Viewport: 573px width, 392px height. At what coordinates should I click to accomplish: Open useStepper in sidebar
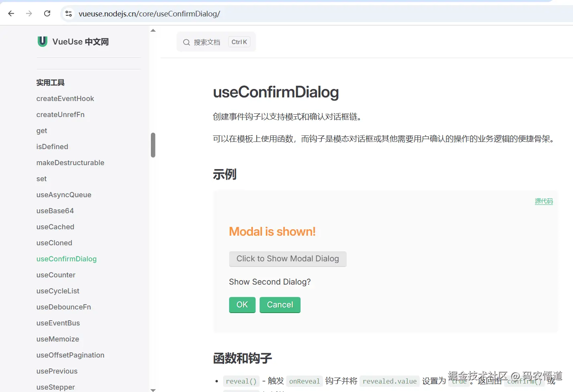pyautogui.click(x=55, y=387)
